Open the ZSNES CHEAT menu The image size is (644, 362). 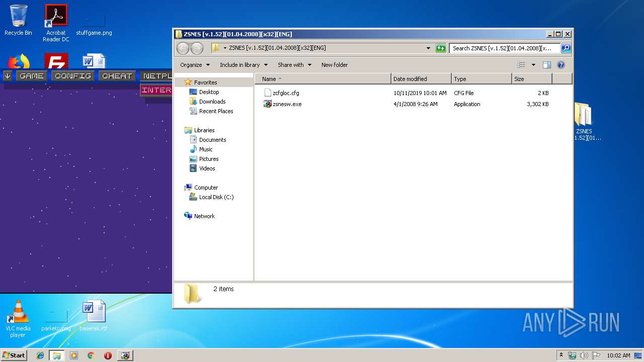tap(117, 76)
